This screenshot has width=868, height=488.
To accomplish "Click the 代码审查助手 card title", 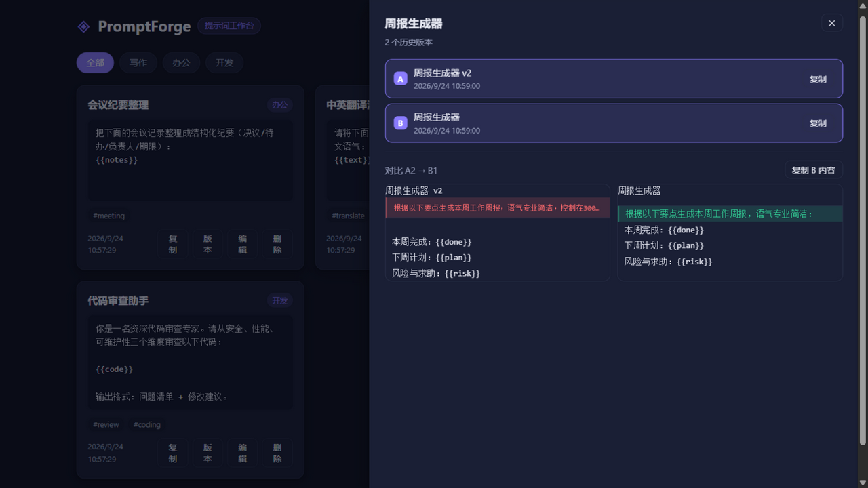I will [118, 300].
